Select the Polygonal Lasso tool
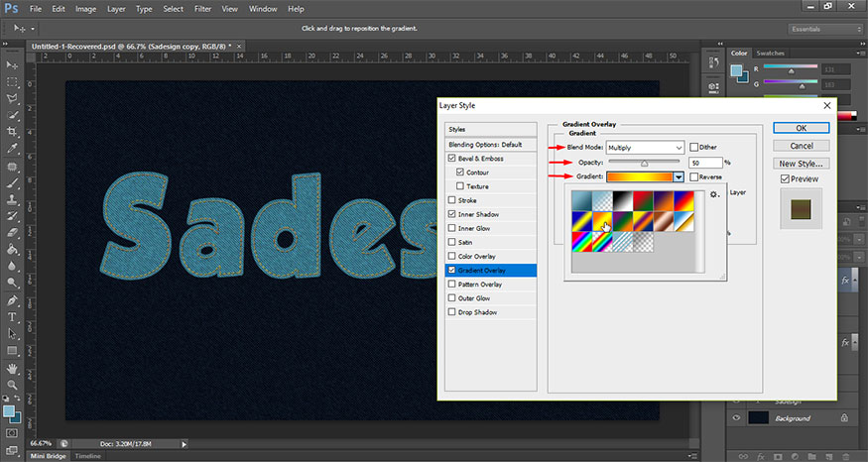The height and width of the screenshot is (462, 868). tap(12, 98)
